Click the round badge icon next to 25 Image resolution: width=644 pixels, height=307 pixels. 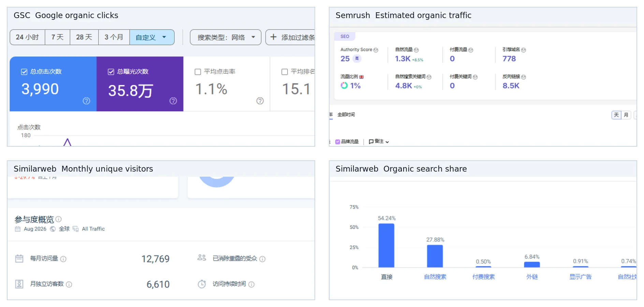coord(357,59)
